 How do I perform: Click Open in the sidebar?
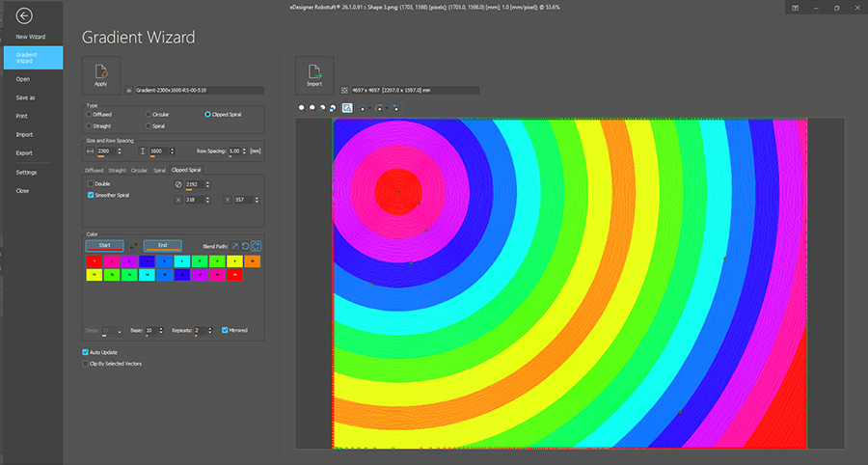(x=23, y=79)
